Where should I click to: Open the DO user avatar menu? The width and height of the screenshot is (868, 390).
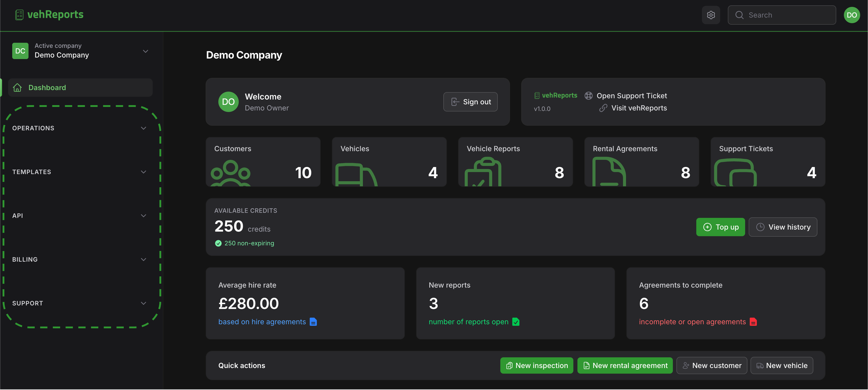click(x=852, y=15)
